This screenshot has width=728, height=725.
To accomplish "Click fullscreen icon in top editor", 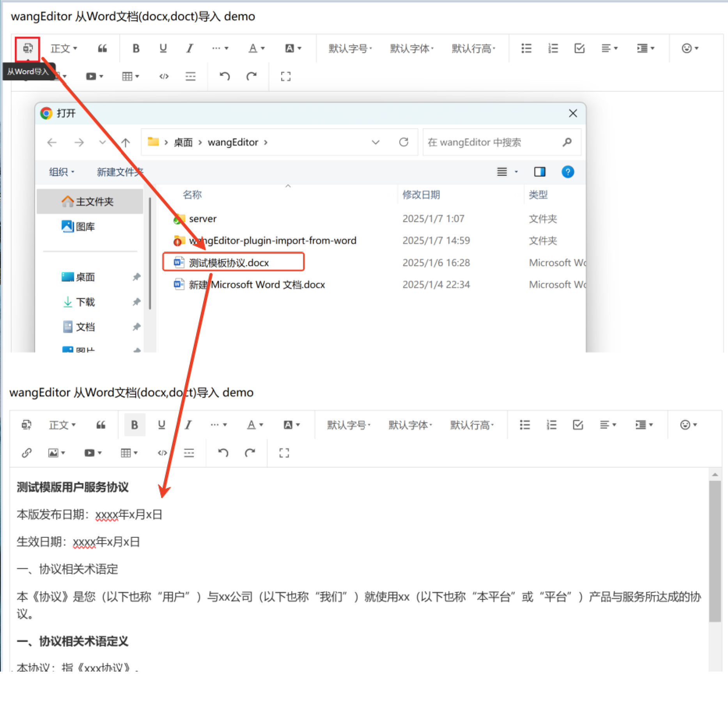I will [286, 76].
